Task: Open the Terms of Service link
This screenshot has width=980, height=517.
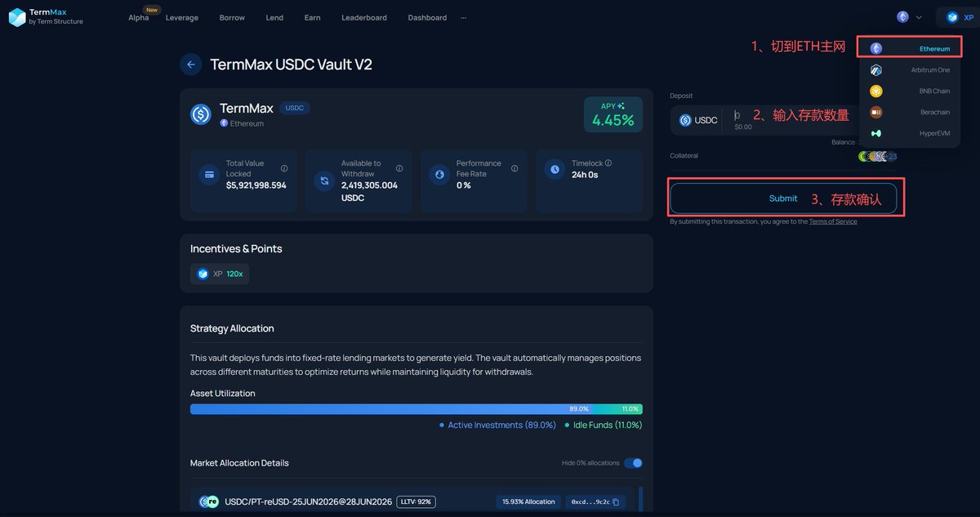Action: pyautogui.click(x=833, y=221)
